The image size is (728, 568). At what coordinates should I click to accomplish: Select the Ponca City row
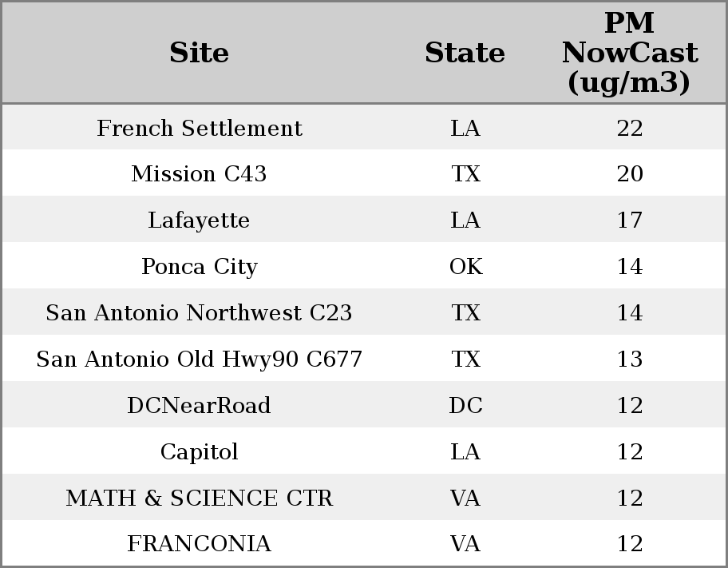[x=199, y=267]
